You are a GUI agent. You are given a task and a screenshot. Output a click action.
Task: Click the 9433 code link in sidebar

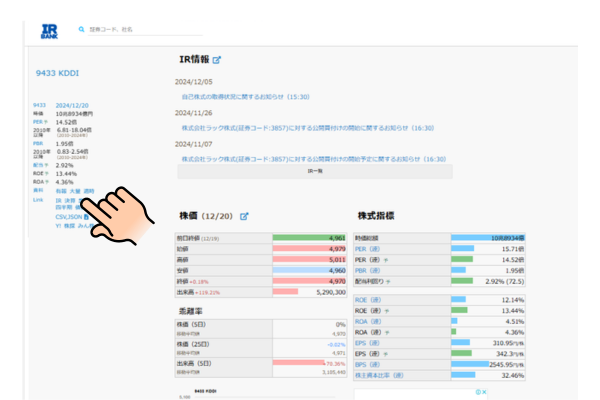[x=39, y=105]
